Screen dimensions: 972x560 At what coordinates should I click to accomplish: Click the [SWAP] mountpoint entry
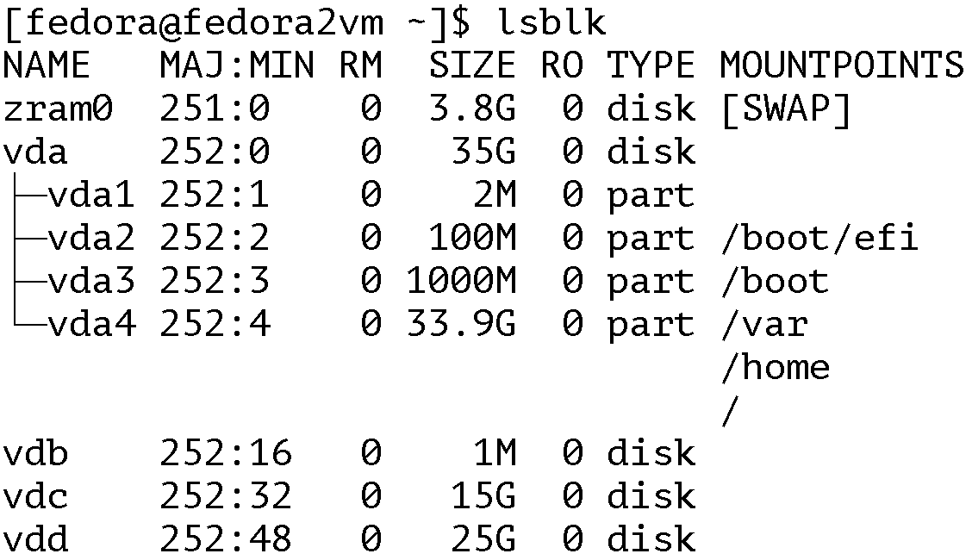point(785,109)
